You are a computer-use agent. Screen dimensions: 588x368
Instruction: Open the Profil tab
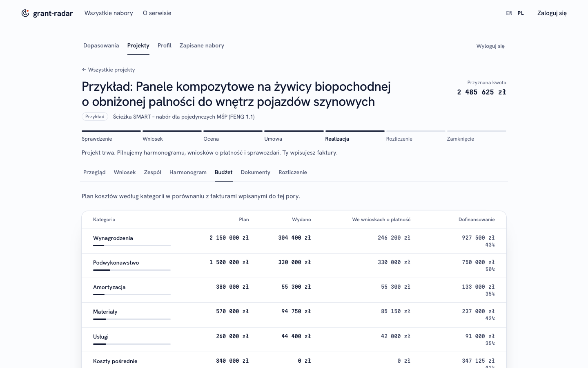point(165,45)
